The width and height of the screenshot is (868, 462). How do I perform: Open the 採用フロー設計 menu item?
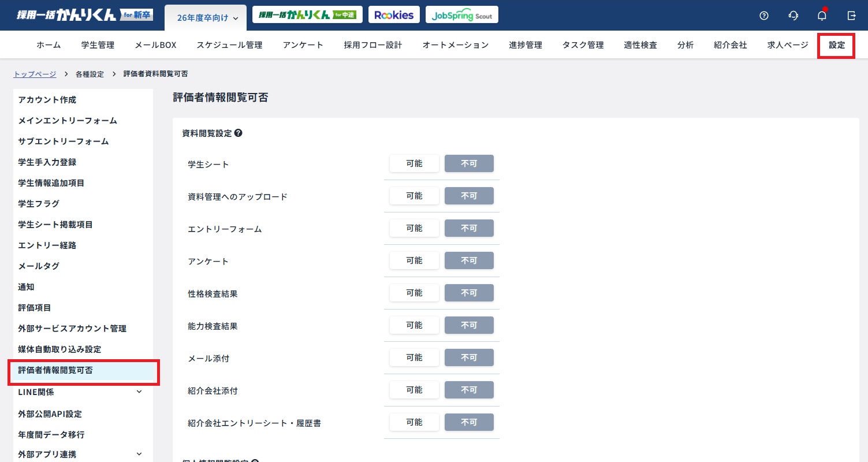click(372, 45)
